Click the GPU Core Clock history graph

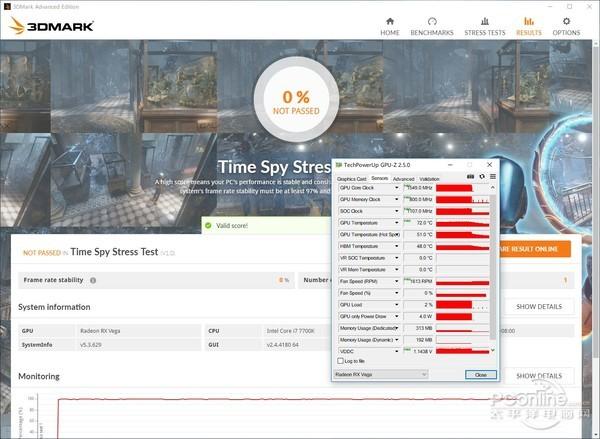pyautogui.click(x=462, y=188)
